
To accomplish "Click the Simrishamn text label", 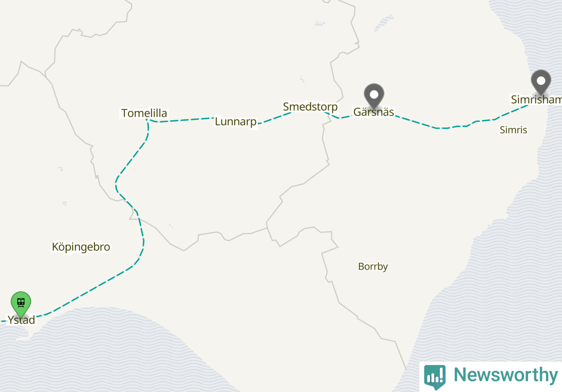I will click(x=536, y=100).
